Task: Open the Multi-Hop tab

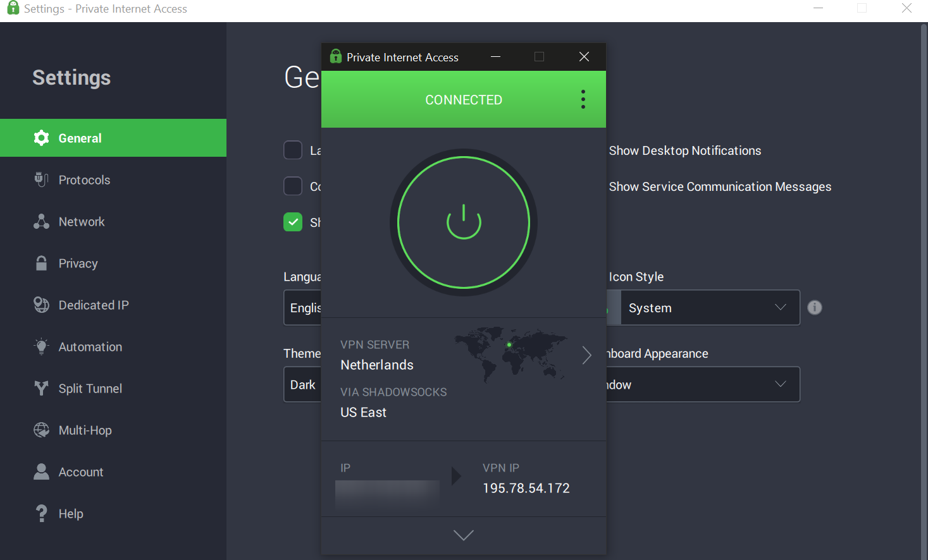Action: click(113, 430)
